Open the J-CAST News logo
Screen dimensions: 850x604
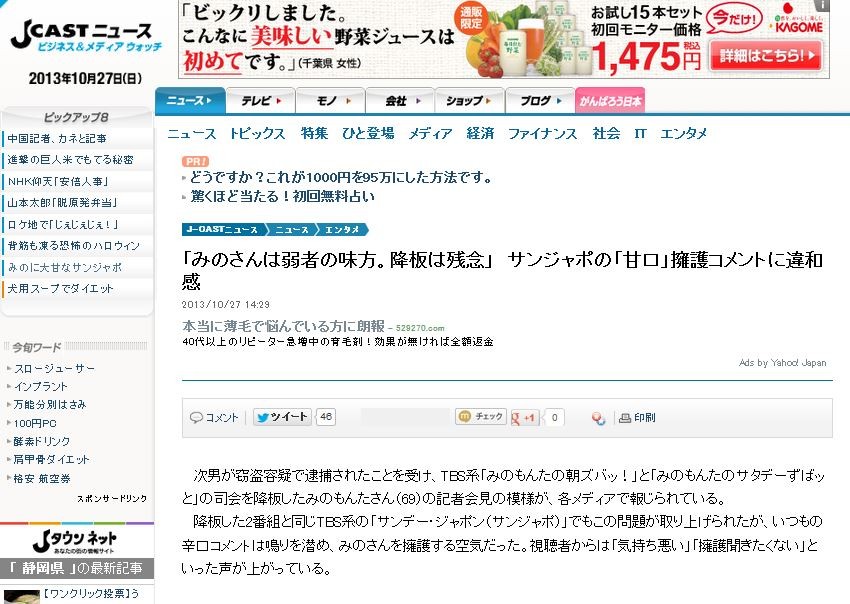[x=86, y=36]
